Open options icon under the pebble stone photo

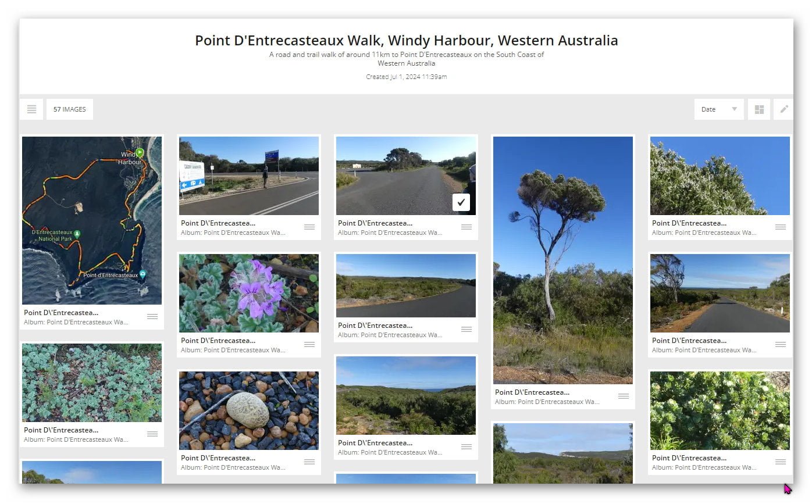click(309, 462)
